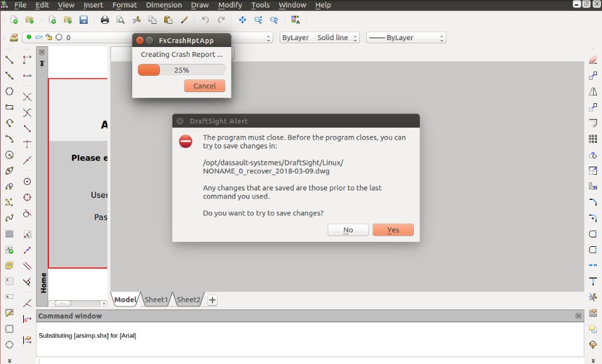This screenshot has height=364, width=602.
Task: Click the Zoom Window magnifier toolbar icon
Action: pyautogui.click(x=258, y=20)
